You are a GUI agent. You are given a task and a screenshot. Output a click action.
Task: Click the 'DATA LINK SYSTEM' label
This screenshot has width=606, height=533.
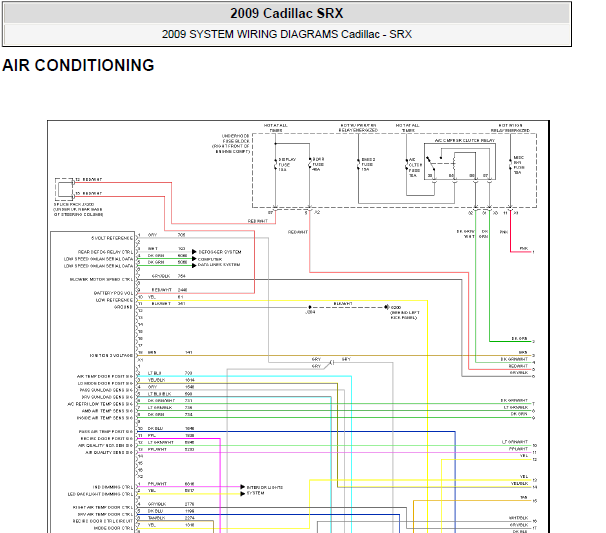point(219,265)
